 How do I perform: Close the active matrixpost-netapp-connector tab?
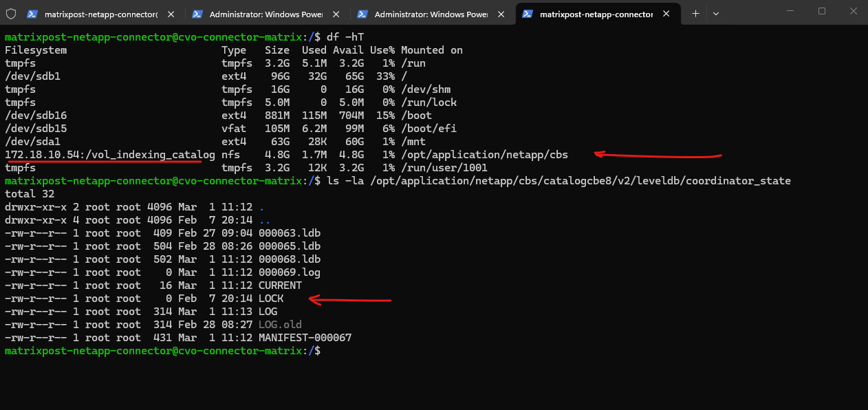666,14
